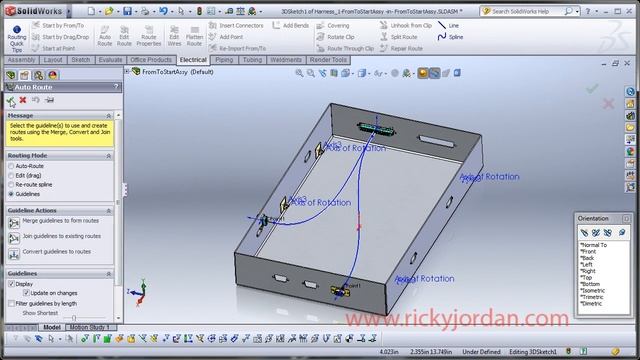
Task: Click Add Bends button
Action: (x=291, y=25)
